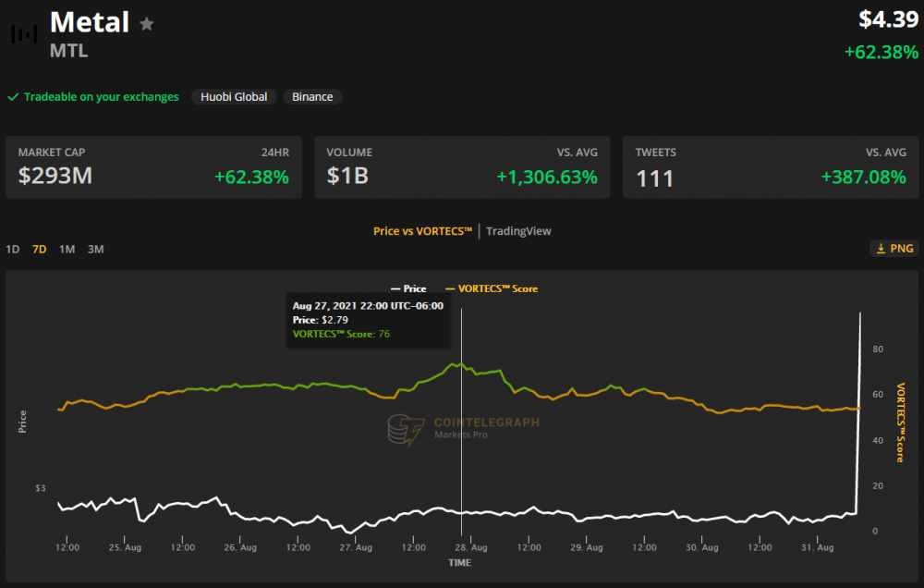Click the MTL ticker symbol
This screenshot has height=588, width=924.
pos(69,51)
